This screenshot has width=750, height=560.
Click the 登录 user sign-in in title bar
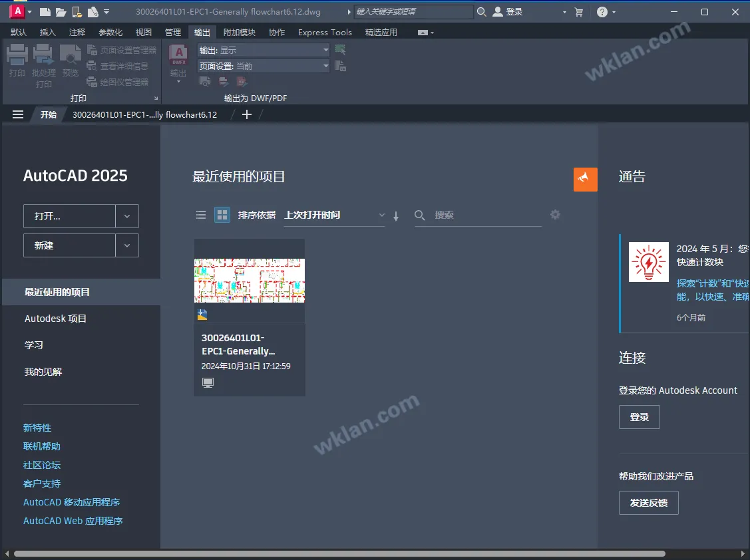click(508, 11)
